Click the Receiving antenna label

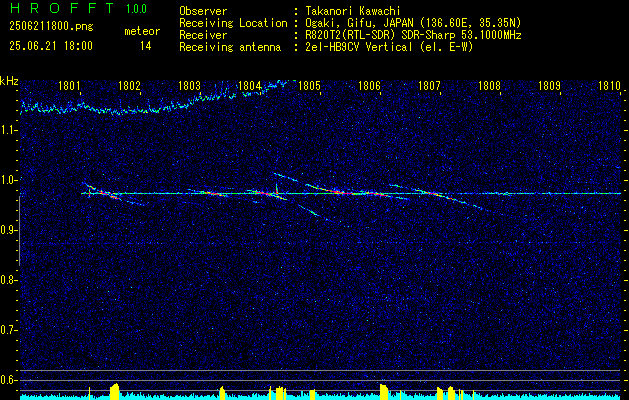(x=230, y=47)
